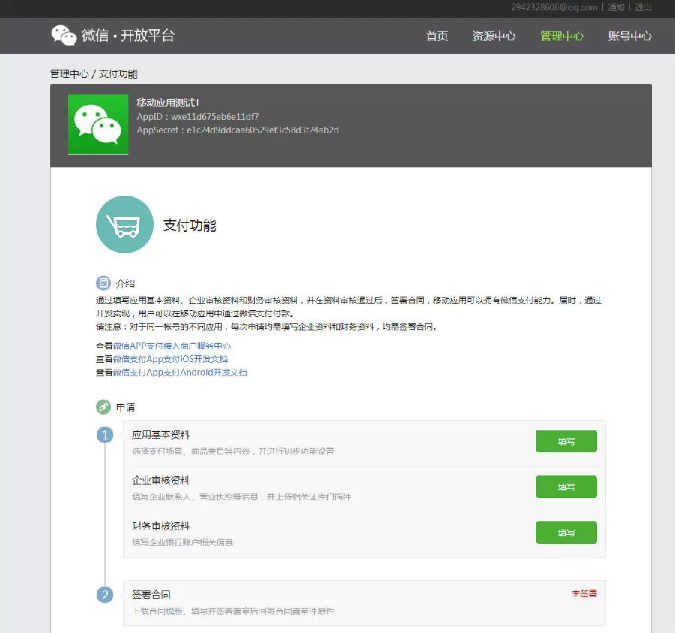Click 填写 for 财务审核资料
Screen dimensions: 675x633
[x=566, y=532]
